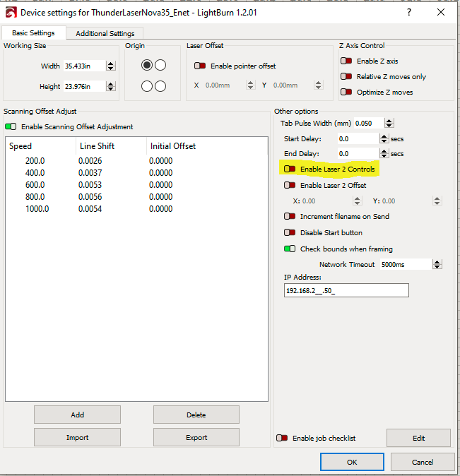Toggle Enable Laser 2 Controls switch
This screenshot has width=460, height=476.
pyautogui.click(x=290, y=169)
